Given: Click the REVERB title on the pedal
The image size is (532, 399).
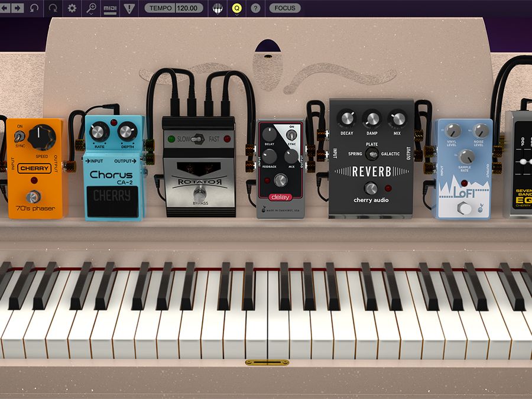Looking at the screenshot, I should pyautogui.click(x=372, y=171).
